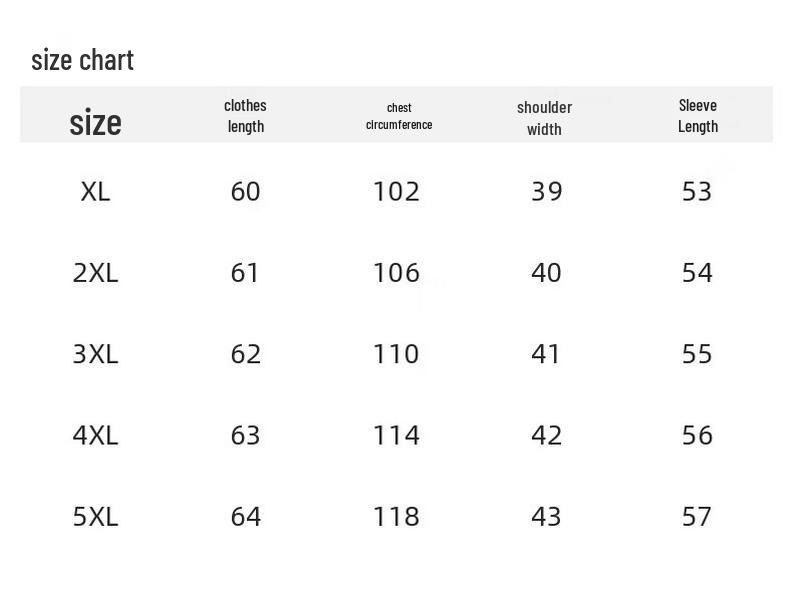Image resolution: width=793 pixels, height=595 pixels.
Task: Click the chest circumference value 110
Action: point(396,354)
